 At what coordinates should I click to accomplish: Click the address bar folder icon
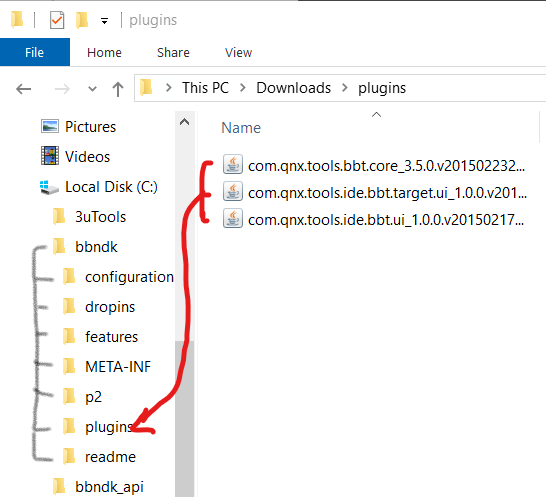click(146, 87)
